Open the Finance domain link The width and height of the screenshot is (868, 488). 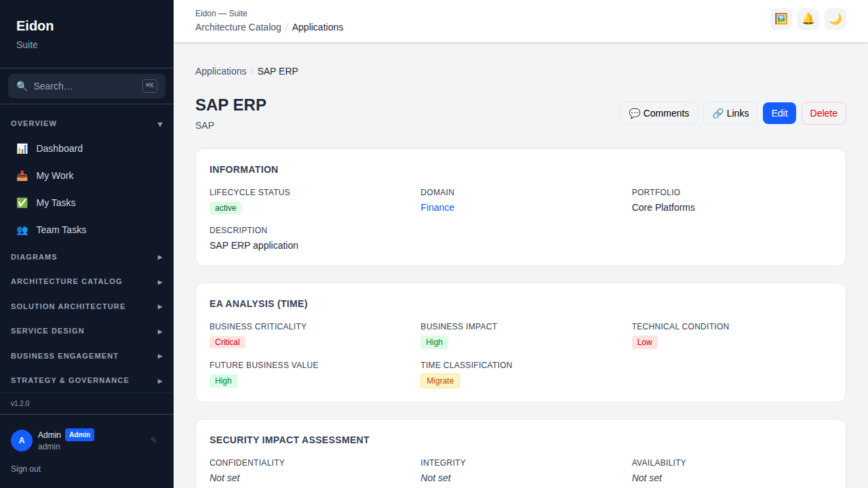coord(437,207)
